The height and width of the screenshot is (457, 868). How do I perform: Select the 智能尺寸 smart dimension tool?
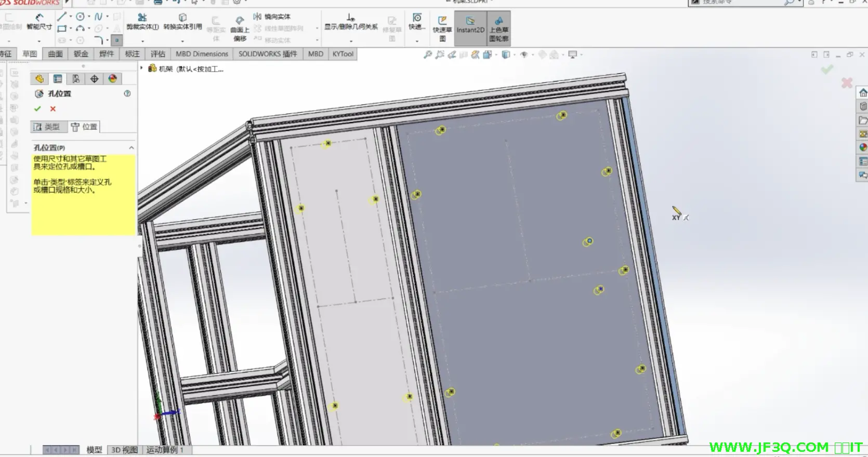click(x=39, y=21)
